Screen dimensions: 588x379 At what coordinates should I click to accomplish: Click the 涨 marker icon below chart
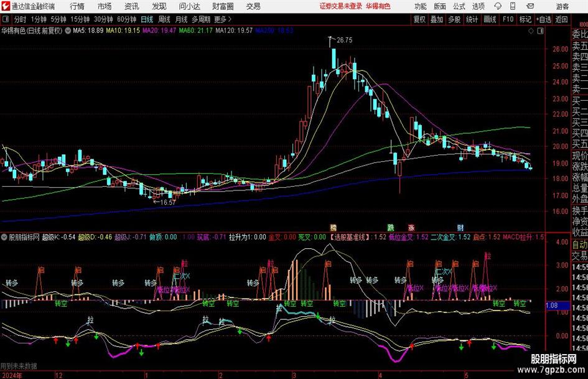click(x=411, y=227)
